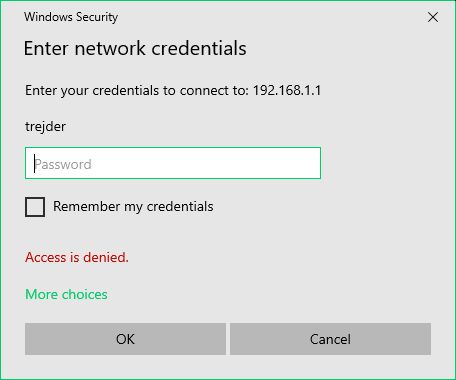
Task: Focus the Password input field
Action: 173,163
